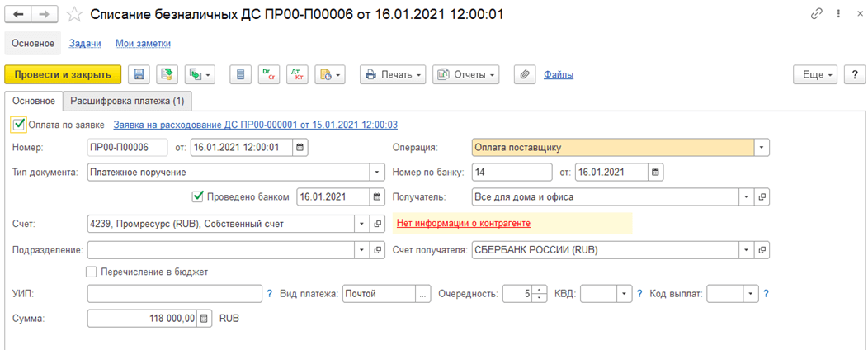Image resolution: width=868 pixels, height=350 pixels.
Task: Open the Dt/Kt accounting entries icon
Action: pyautogui.click(x=296, y=75)
